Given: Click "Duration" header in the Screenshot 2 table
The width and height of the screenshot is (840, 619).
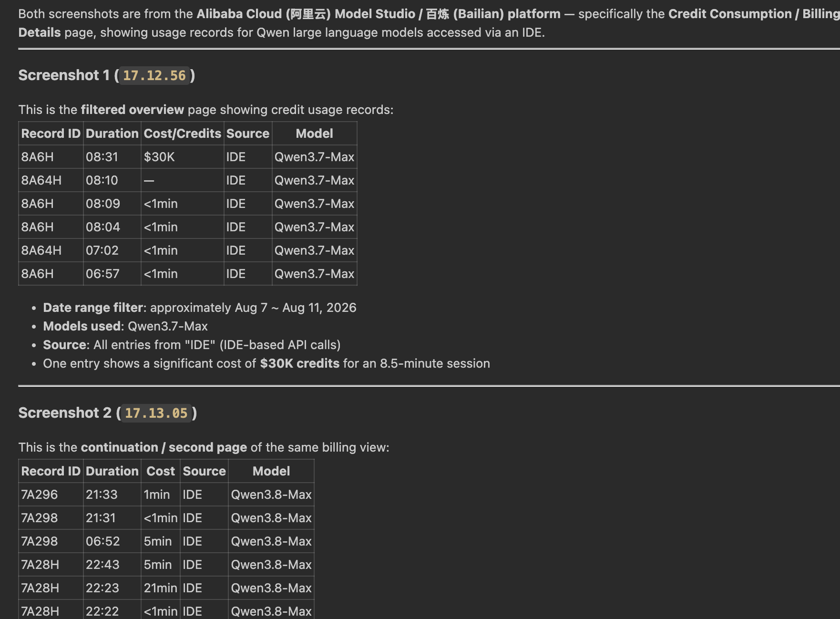Looking at the screenshot, I should (112, 471).
